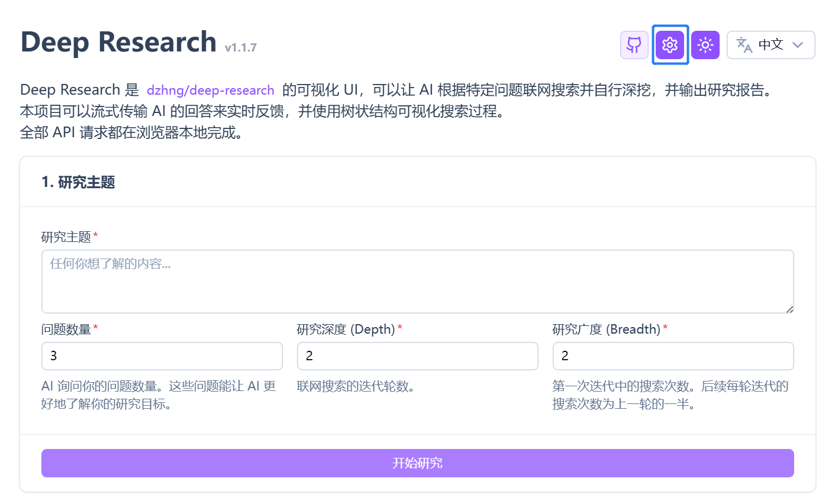Click the 问题数量 field label

(66, 329)
